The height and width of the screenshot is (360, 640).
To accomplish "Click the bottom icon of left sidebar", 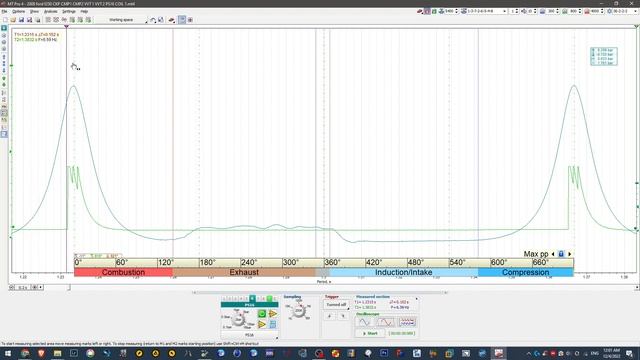I will 4,134.
